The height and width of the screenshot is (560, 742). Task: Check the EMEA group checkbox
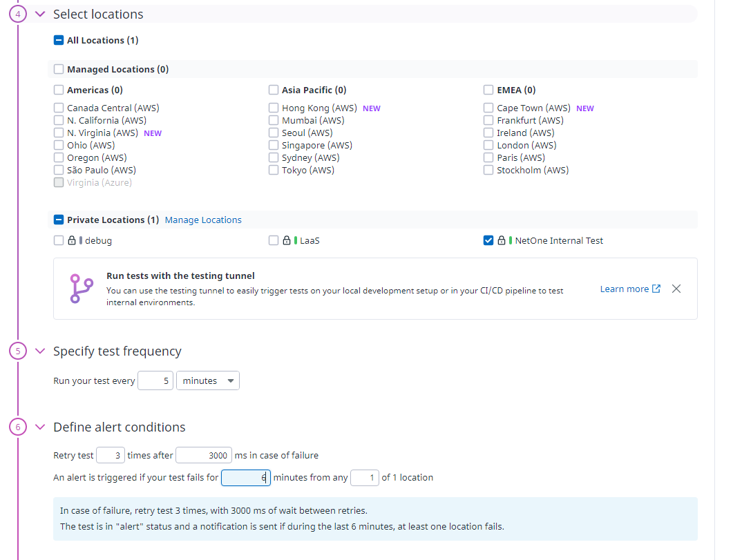point(488,90)
